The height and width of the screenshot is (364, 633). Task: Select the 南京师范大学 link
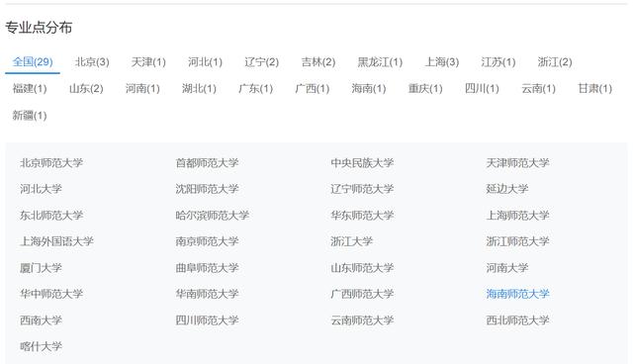207,241
